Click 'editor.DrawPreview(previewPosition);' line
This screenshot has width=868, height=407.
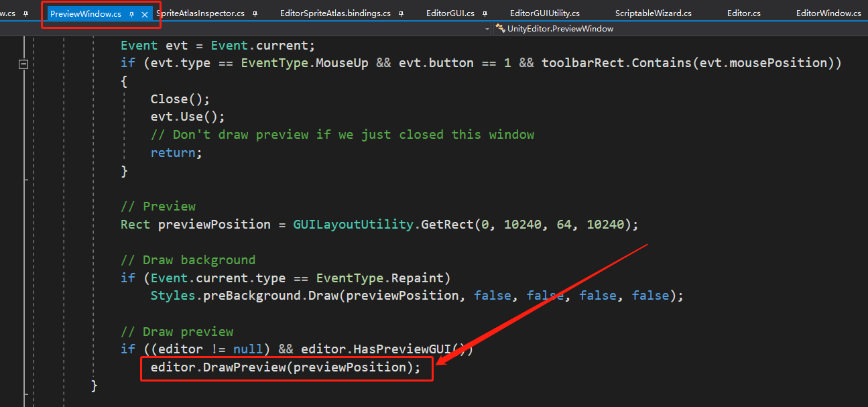tap(286, 367)
